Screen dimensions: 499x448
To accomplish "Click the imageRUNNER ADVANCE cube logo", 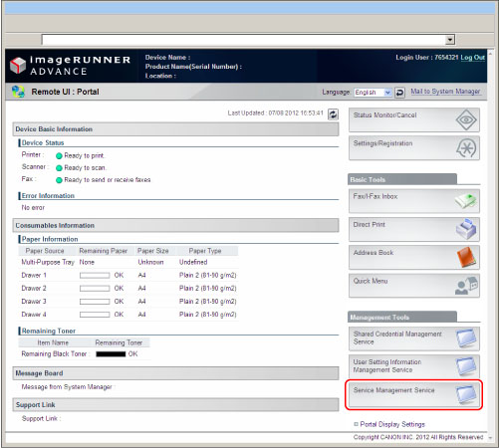I will click(x=18, y=66).
